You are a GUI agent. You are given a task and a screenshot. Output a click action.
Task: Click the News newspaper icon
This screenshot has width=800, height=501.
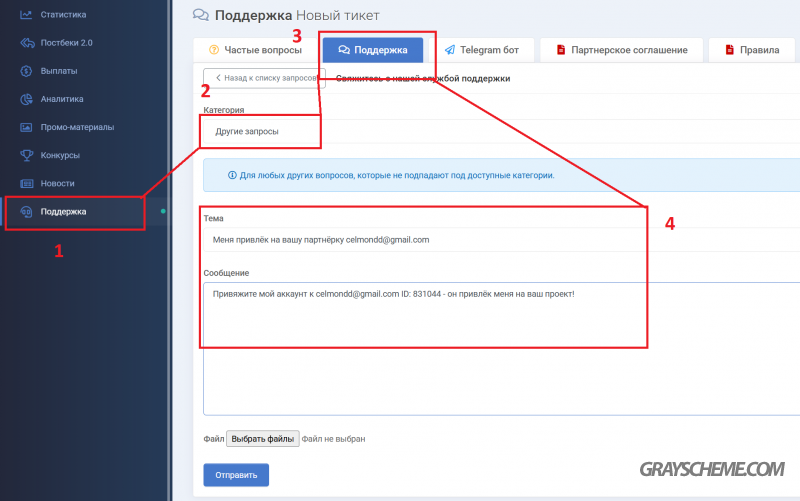click(x=27, y=183)
